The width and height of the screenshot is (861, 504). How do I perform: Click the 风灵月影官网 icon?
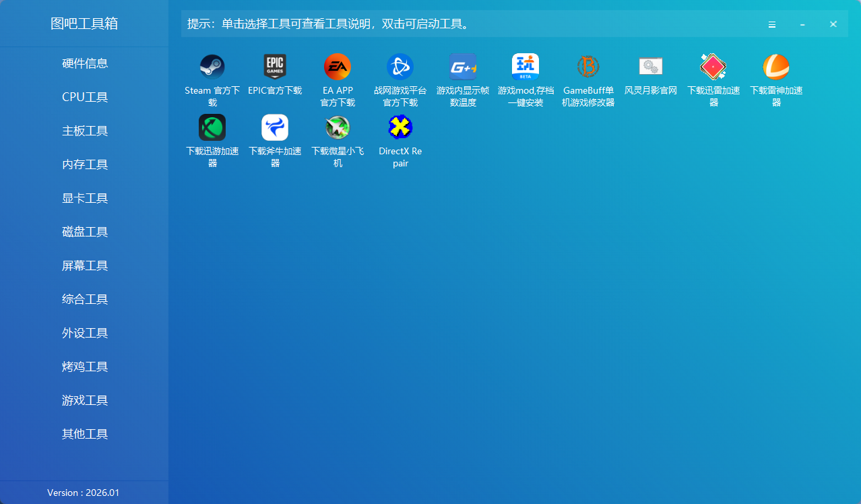(651, 67)
